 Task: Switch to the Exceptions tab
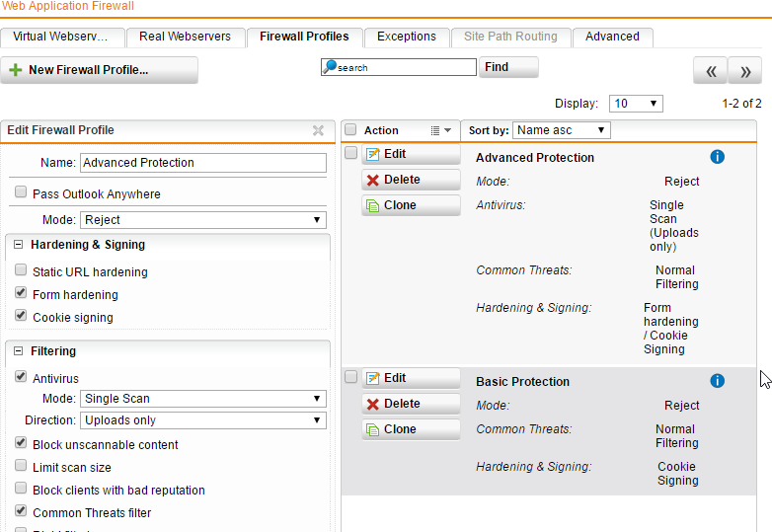[407, 37]
